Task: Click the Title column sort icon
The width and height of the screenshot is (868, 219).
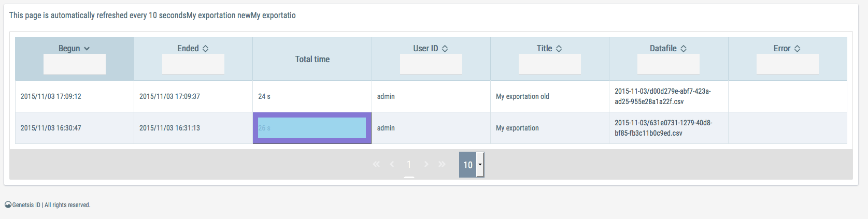Action: [x=559, y=48]
